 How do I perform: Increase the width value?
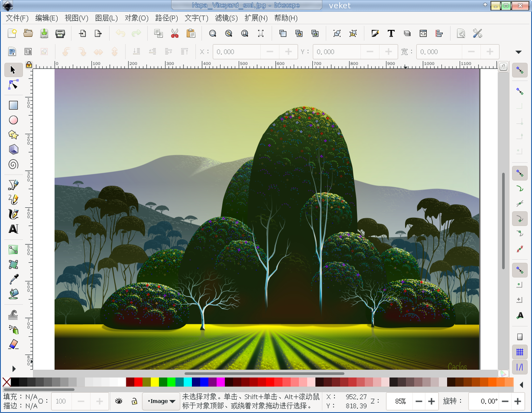click(490, 52)
